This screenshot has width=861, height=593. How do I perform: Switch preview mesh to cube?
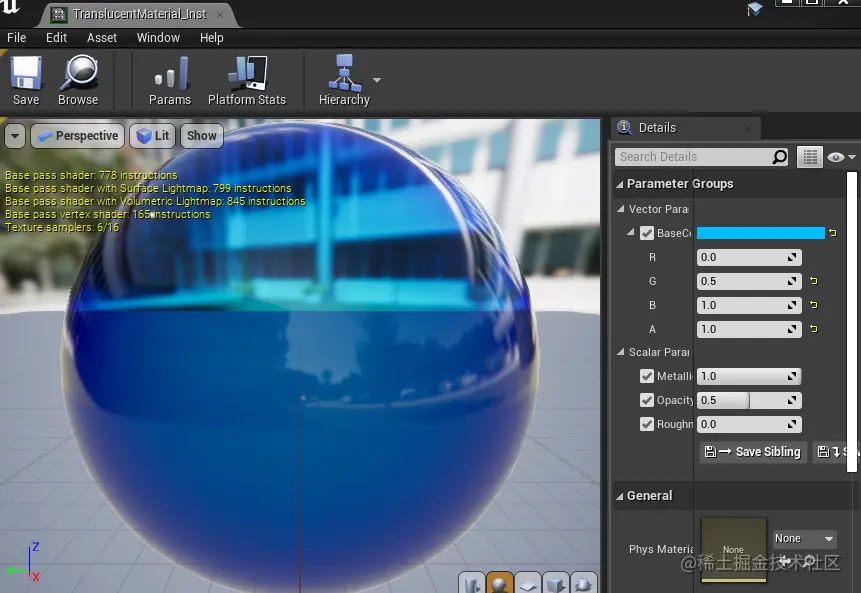[556, 583]
